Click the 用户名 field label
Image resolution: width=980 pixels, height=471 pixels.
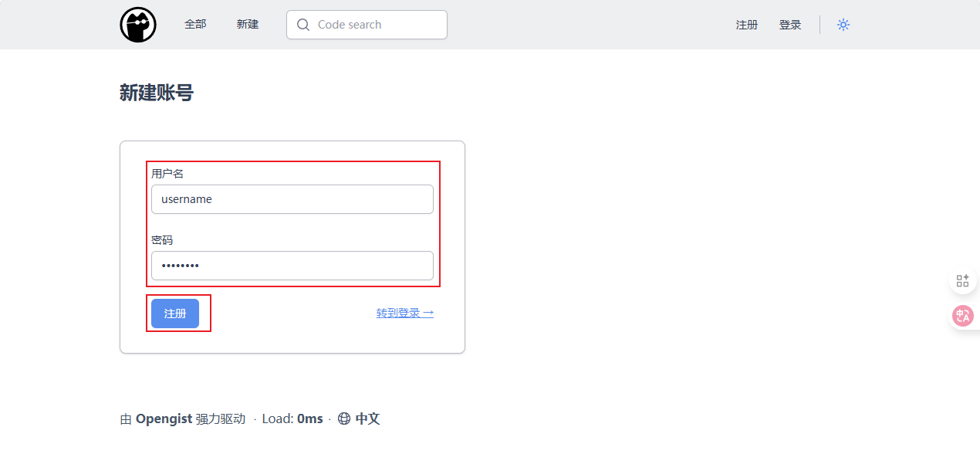(x=167, y=174)
